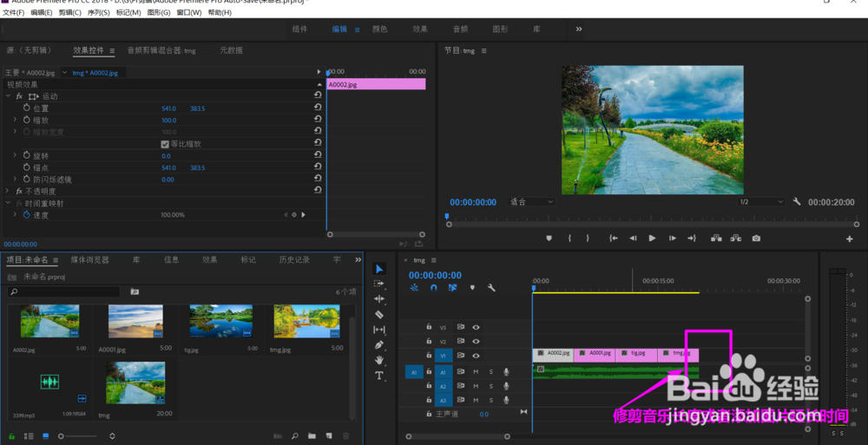Select the Hand tool
This screenshot has width=868, height=445.
(379, 360)
